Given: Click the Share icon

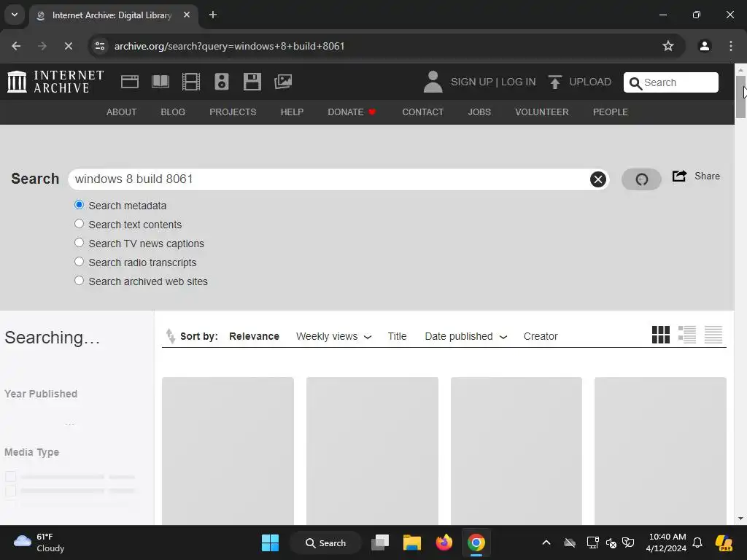Looking at the screenshot, I should click(x=679, y=176).
